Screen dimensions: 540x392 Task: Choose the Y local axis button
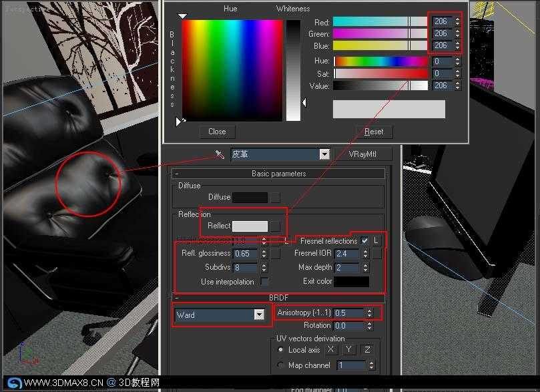(348, 350)
